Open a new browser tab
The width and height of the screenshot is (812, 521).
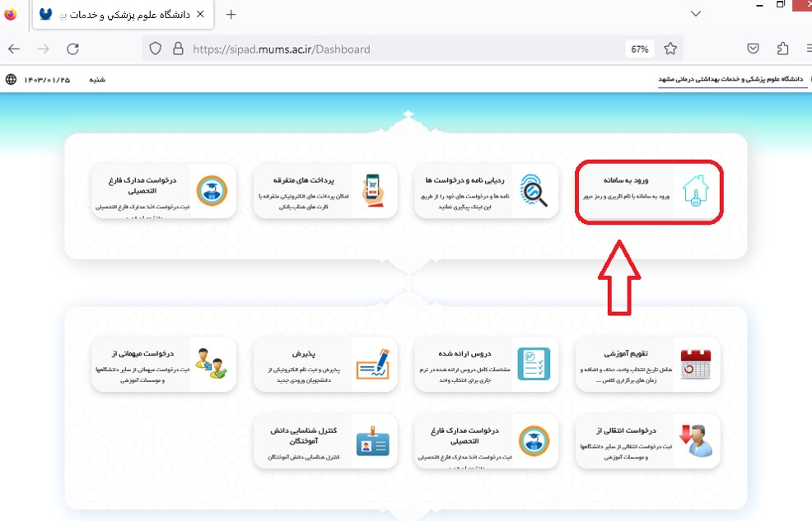click(x=231, y=15)
